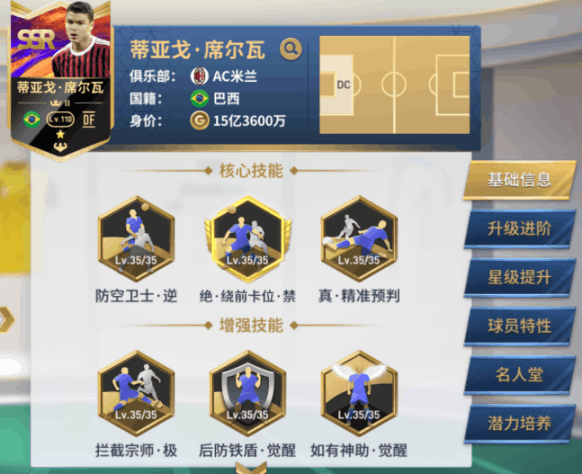
Task: Open the 球员特性 tab
Action: [519, 326]
